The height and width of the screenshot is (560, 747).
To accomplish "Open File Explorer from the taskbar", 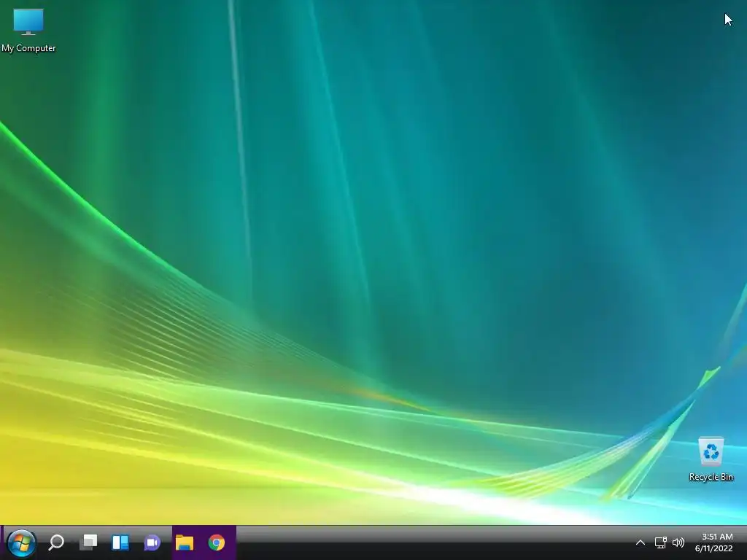I will click(185, 542).
